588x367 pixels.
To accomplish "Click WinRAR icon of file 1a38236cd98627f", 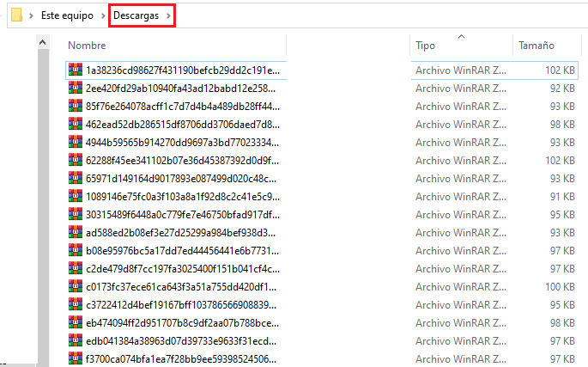I will [76, 70].
